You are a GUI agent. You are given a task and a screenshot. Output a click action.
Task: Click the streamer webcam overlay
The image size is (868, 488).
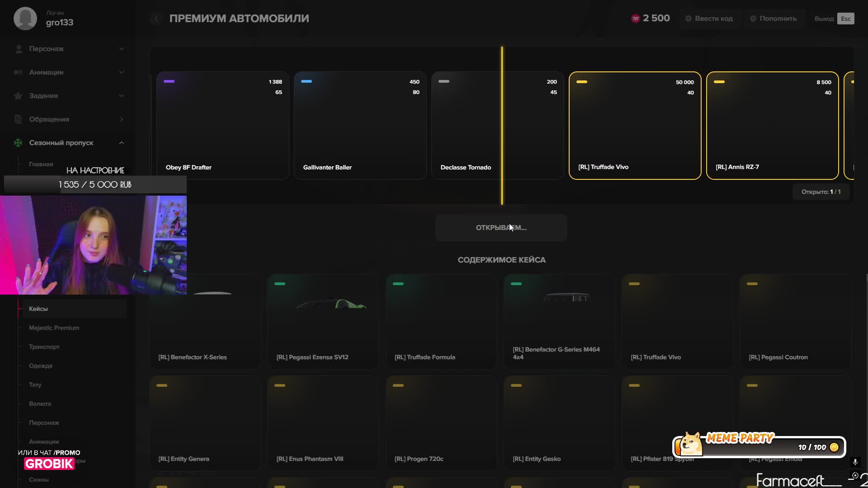93,245
